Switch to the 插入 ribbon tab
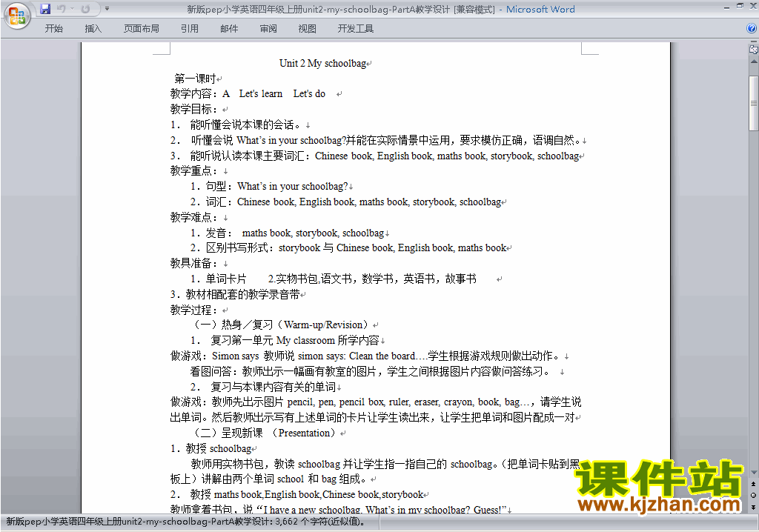Viewport: 759px width, 532px height. pyautogui.click(x=93, y=29)
